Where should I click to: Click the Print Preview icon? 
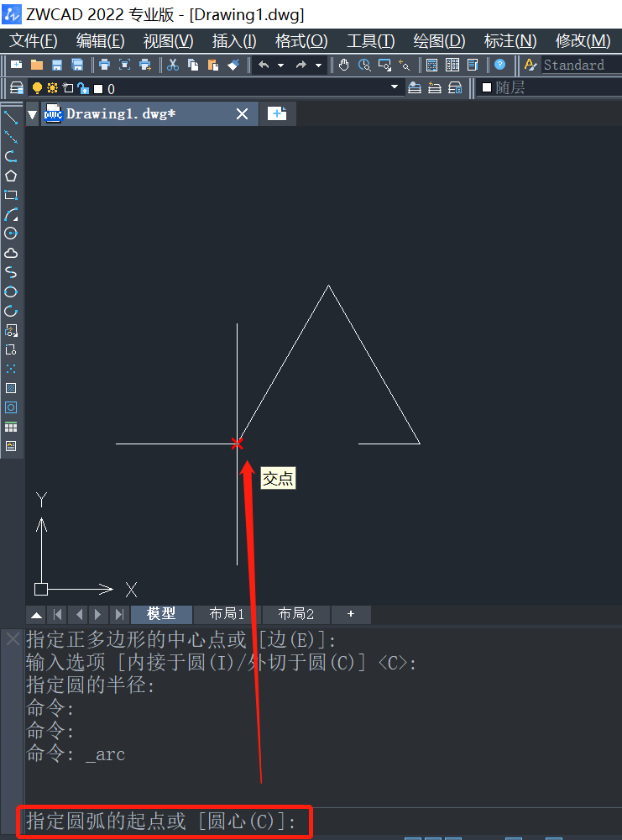(125, 65)
